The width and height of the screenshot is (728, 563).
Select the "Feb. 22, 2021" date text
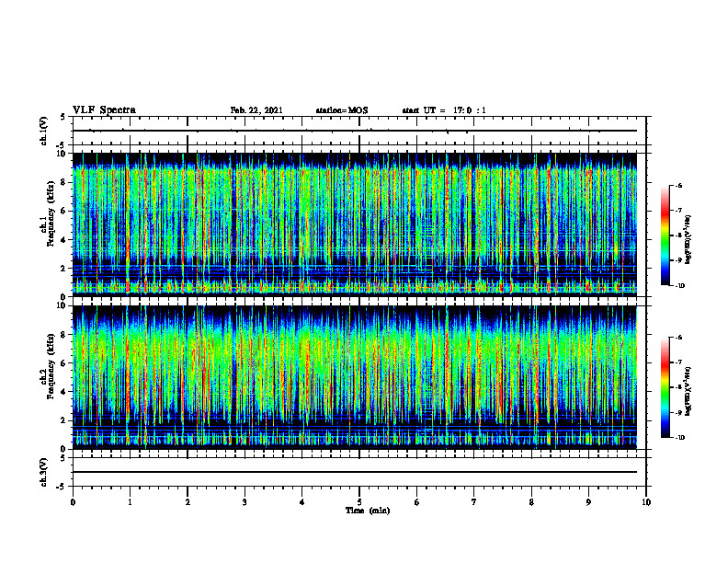click(256, 110)
